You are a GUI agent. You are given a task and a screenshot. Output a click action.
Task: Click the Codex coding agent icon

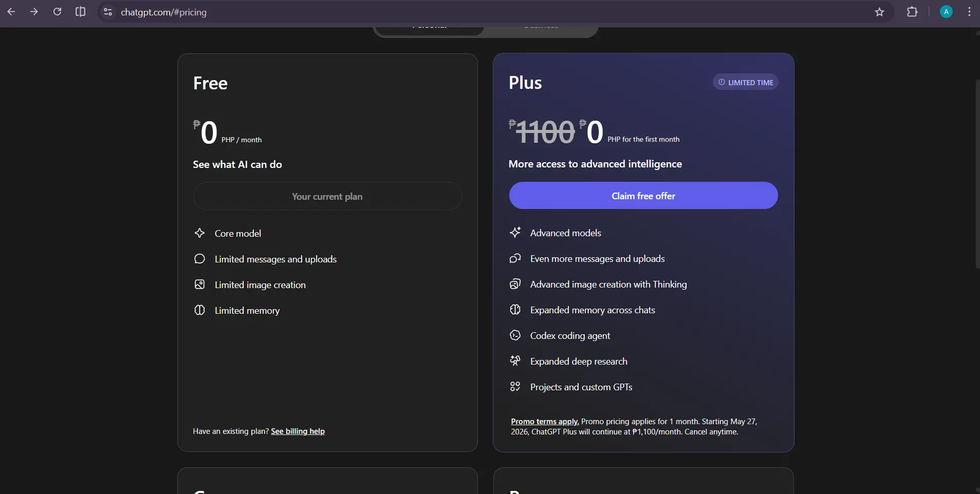[x=515, y=335]
